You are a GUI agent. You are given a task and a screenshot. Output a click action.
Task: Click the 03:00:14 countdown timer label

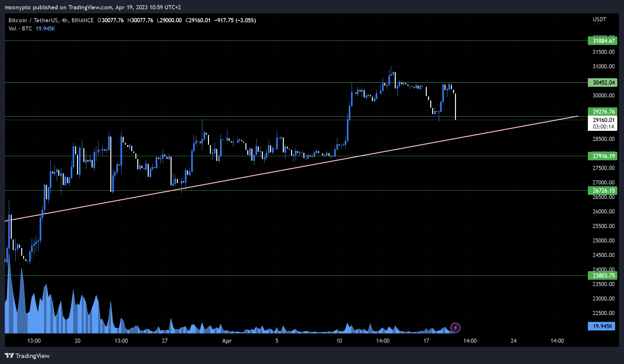(603, 127)
